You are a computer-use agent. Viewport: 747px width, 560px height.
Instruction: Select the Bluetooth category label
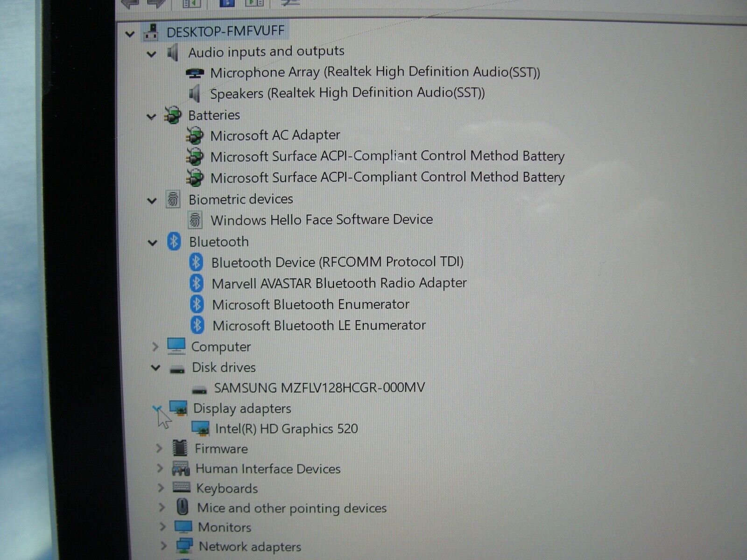pos(218,242)
